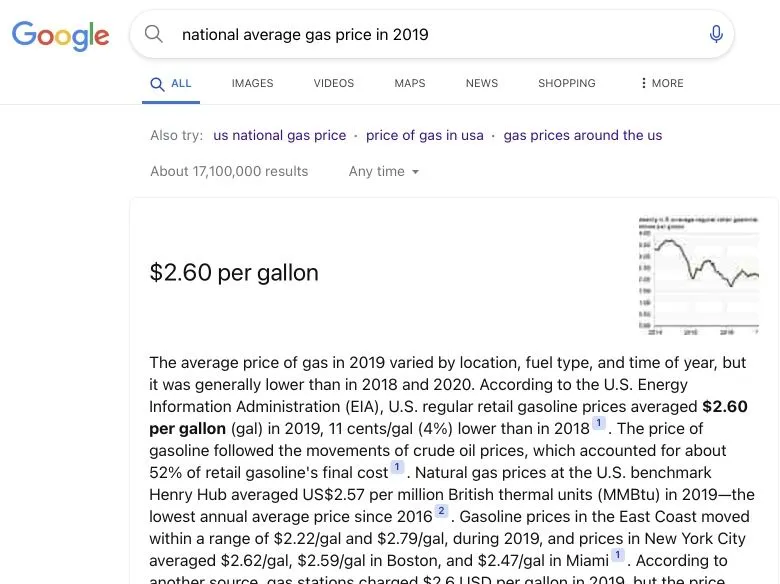Activate voice search microphone icon
The height and width of the screenshot is (584, 780).
pyautogui.click(x=716, y=34)
